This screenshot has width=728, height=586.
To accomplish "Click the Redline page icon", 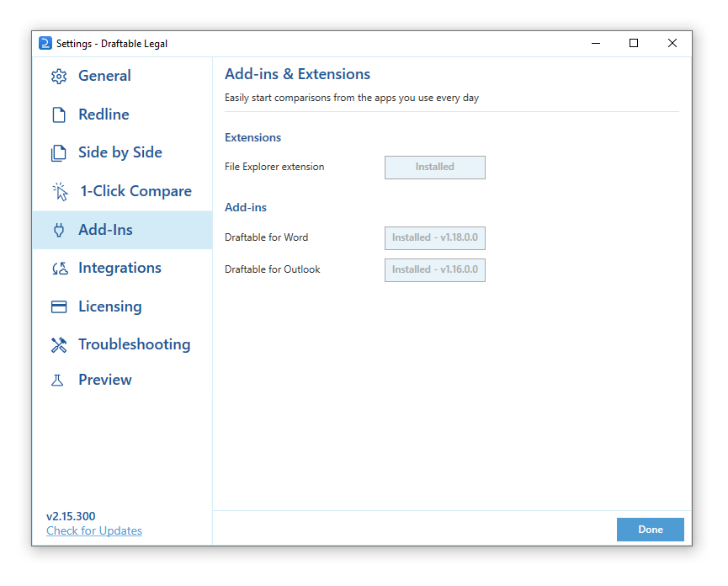I will tap(59, 115).
